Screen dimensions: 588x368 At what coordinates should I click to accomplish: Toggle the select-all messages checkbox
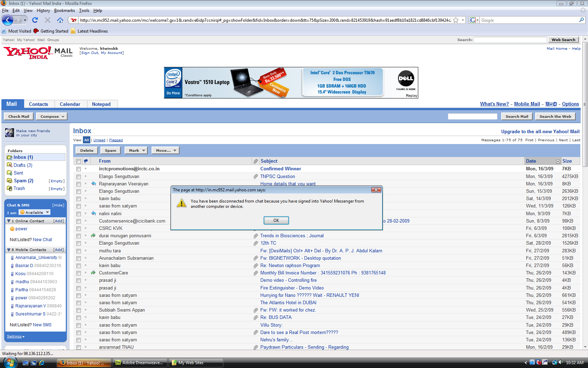pyautogui.click(x=78, y=161)
